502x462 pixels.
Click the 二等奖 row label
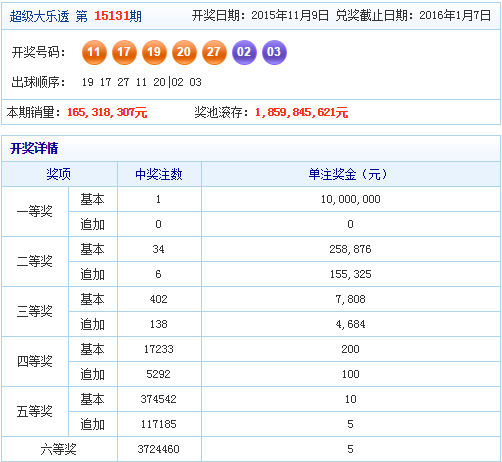point(35,261)
